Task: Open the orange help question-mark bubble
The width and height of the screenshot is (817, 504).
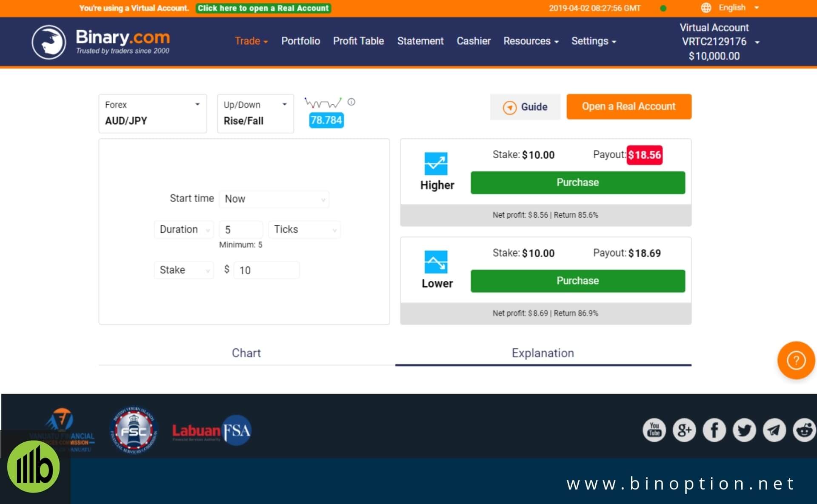Action: (796, 360)
